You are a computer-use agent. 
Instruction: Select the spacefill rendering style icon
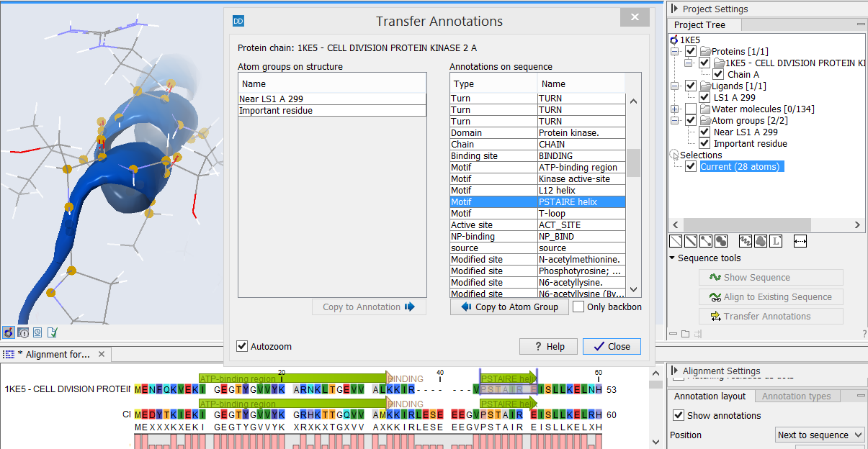click(x=720, y=240)
